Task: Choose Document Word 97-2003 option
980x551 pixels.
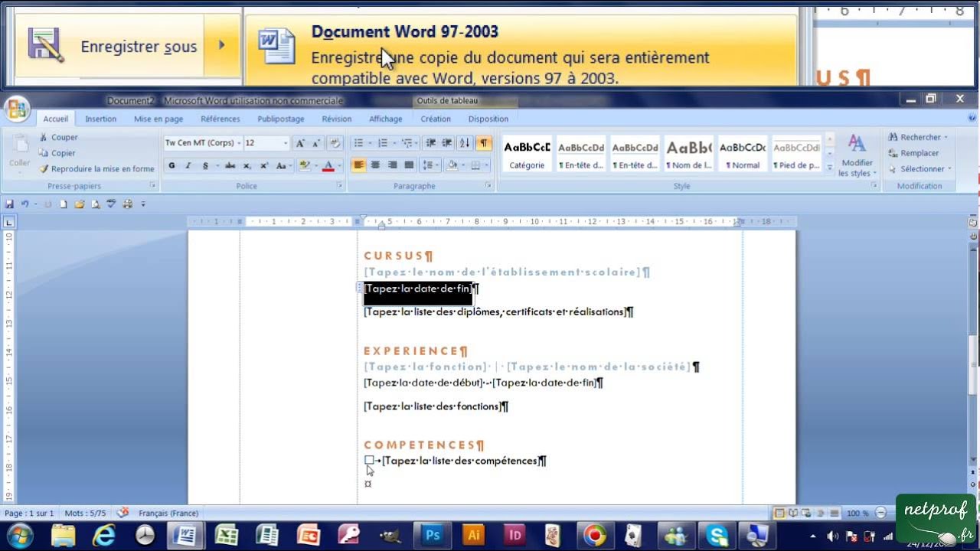Action: click(521, 50)
